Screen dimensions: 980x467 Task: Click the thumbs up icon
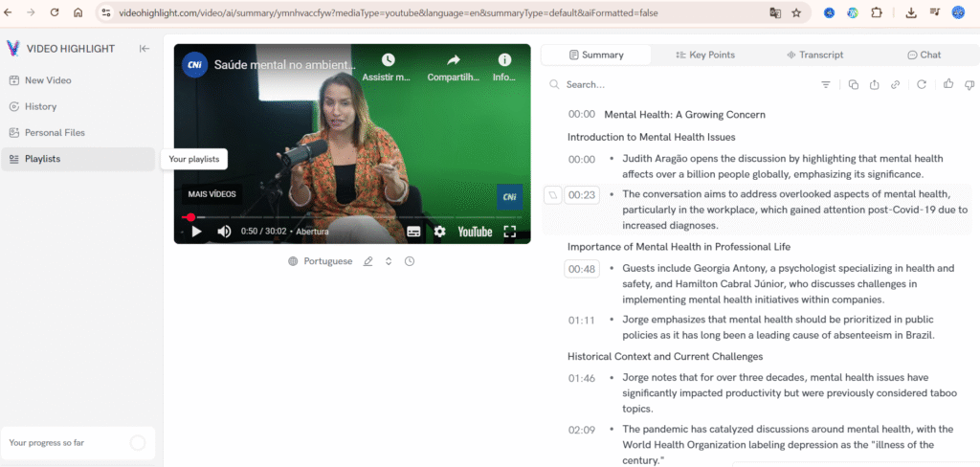948,85
